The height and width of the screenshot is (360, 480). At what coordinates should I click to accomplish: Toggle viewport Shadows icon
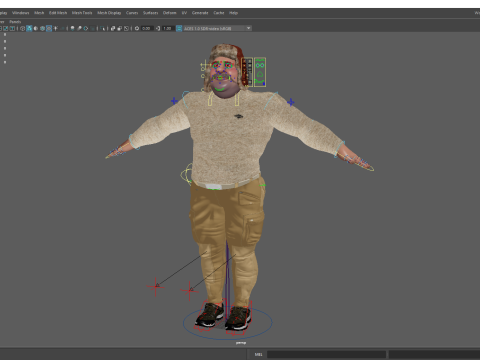(x=62, y=28)
